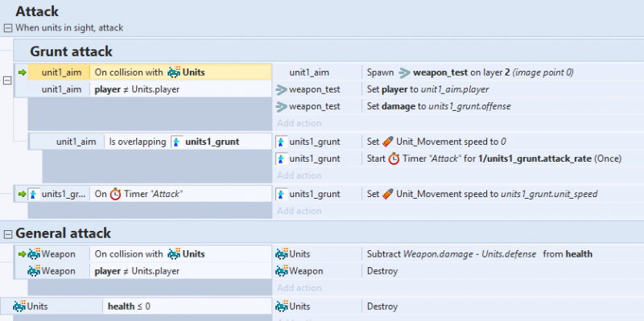
Task: Select the Attack group title
Action: tap(37, 11)
